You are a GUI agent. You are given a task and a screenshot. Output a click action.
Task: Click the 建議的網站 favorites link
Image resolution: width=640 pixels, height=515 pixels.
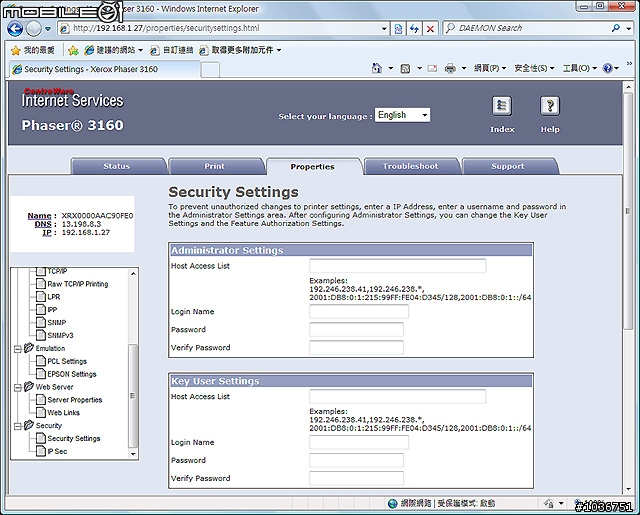114,50
